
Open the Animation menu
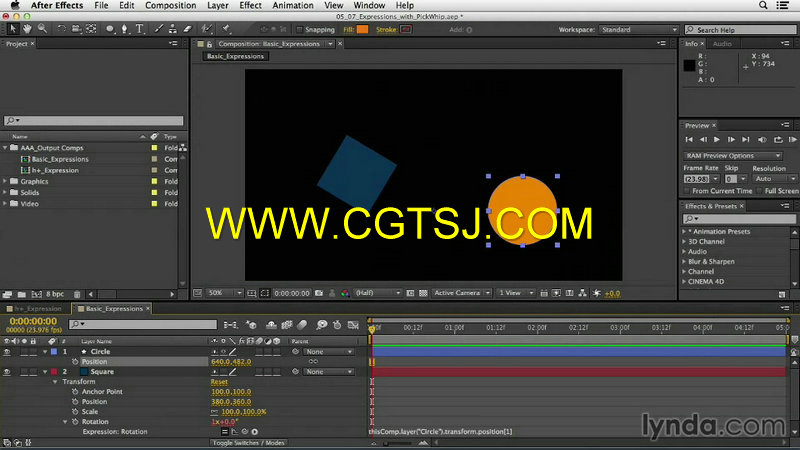click(x=293, y=5)
